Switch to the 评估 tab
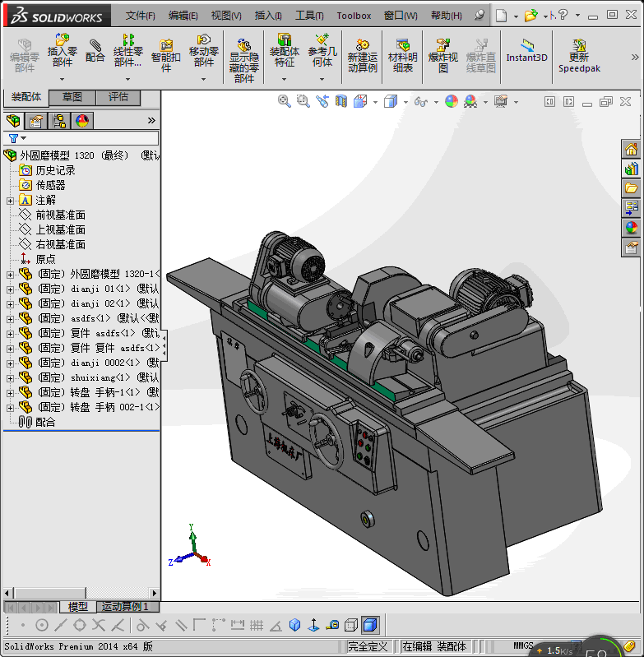 coord(118,97)
